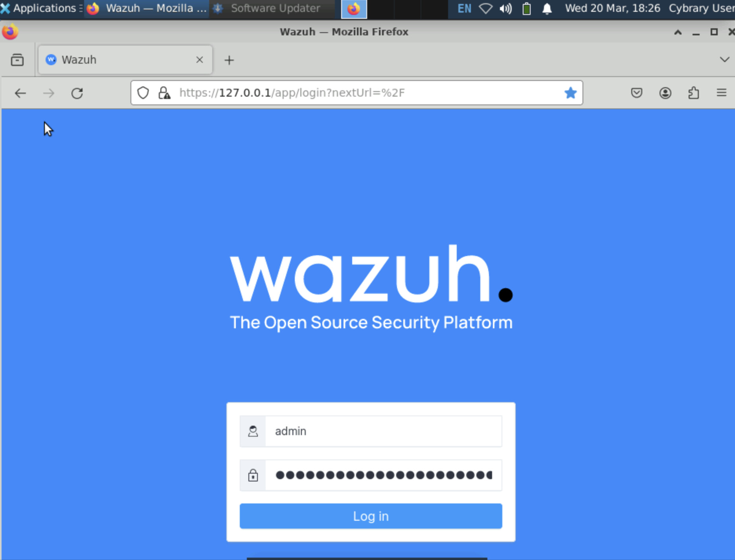Click the admin username field

tap(383, 431)
